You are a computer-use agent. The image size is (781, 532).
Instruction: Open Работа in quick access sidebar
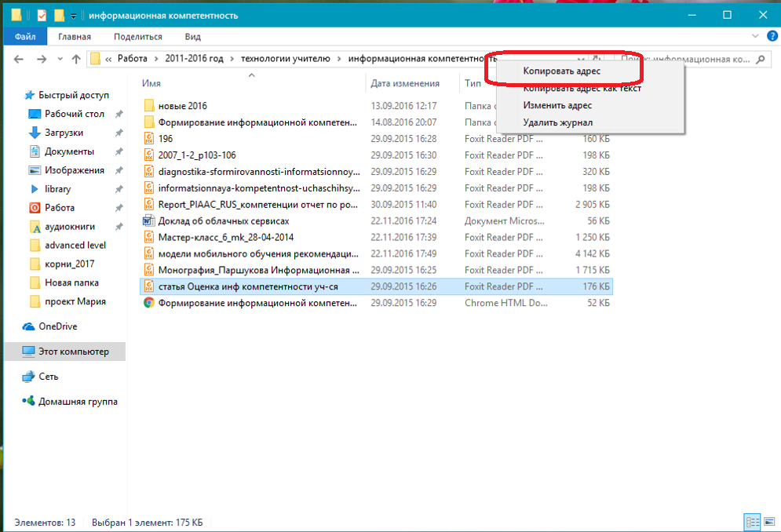[x=60, y=208]
